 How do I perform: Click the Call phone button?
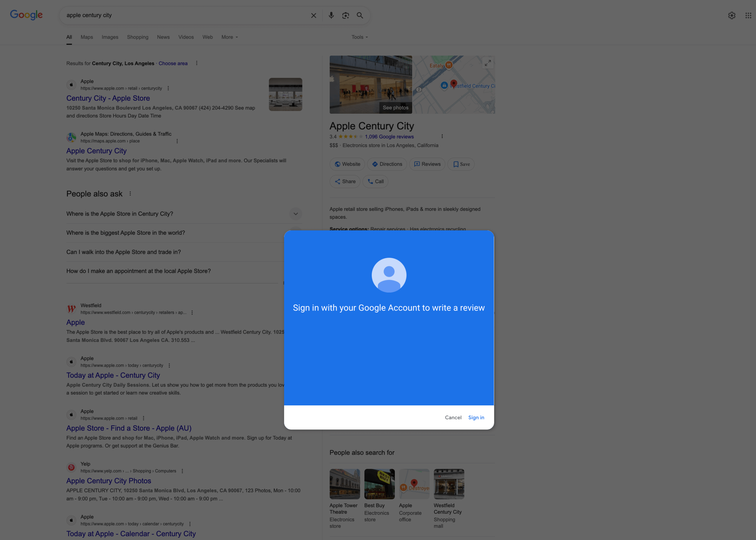click(376, 182)
